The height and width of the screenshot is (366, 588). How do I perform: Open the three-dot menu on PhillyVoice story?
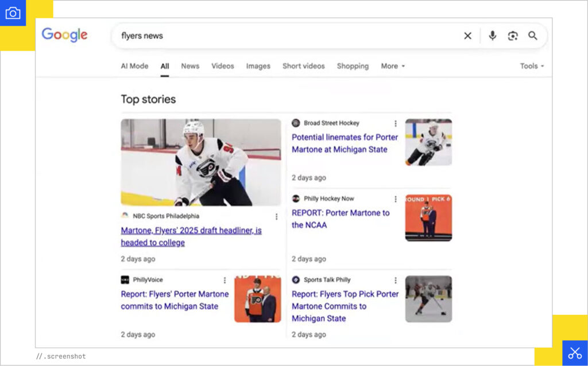(225, 280)
